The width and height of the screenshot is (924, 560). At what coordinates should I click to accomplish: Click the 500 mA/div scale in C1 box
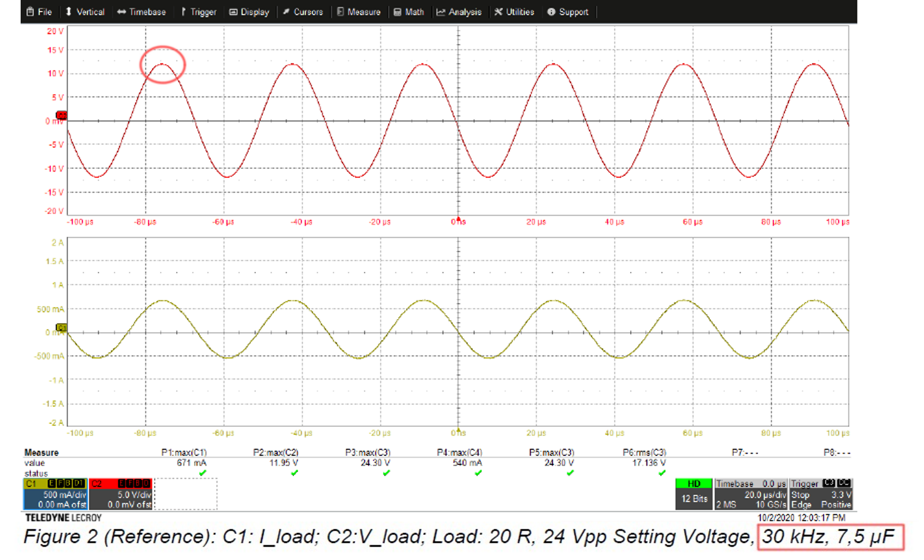click(65, 495)
